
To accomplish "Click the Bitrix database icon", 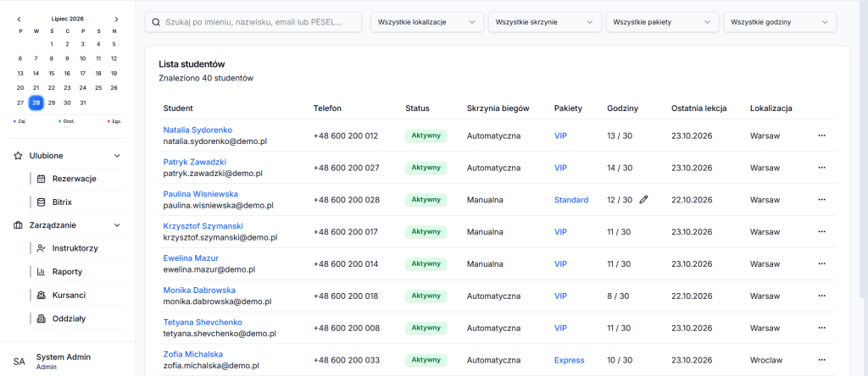I will (41, 202).
